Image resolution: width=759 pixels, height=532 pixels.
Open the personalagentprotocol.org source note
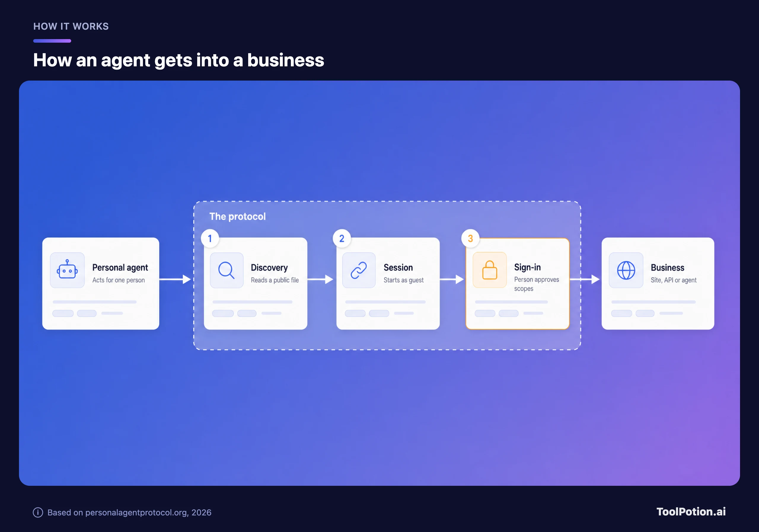click(x=129, y=512)
